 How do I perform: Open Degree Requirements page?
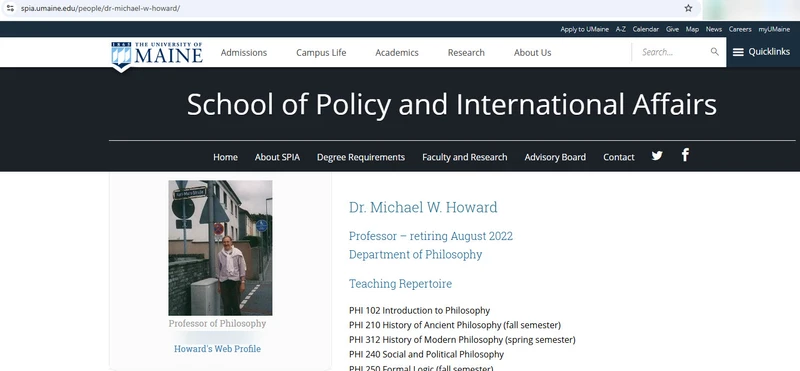tap(361, 157)
